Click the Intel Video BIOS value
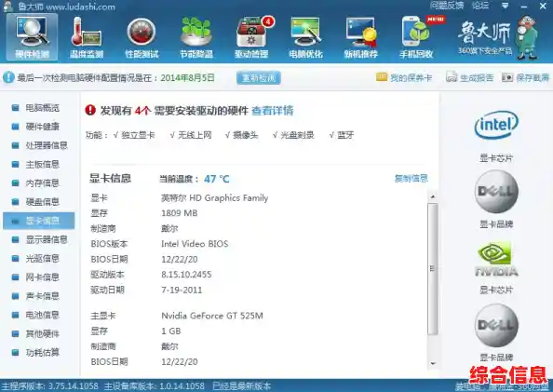The image size is (553, 392). [195, 244]
